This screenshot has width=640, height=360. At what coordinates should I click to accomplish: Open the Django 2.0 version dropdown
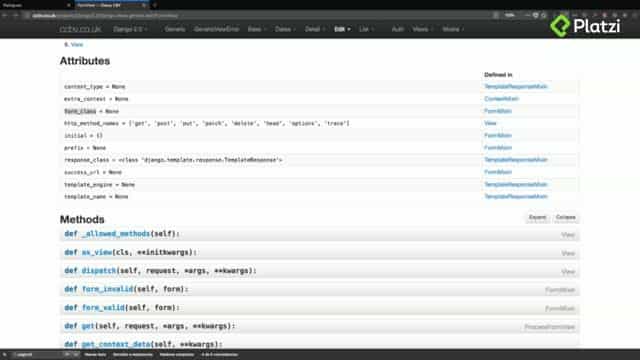(130, 29)
